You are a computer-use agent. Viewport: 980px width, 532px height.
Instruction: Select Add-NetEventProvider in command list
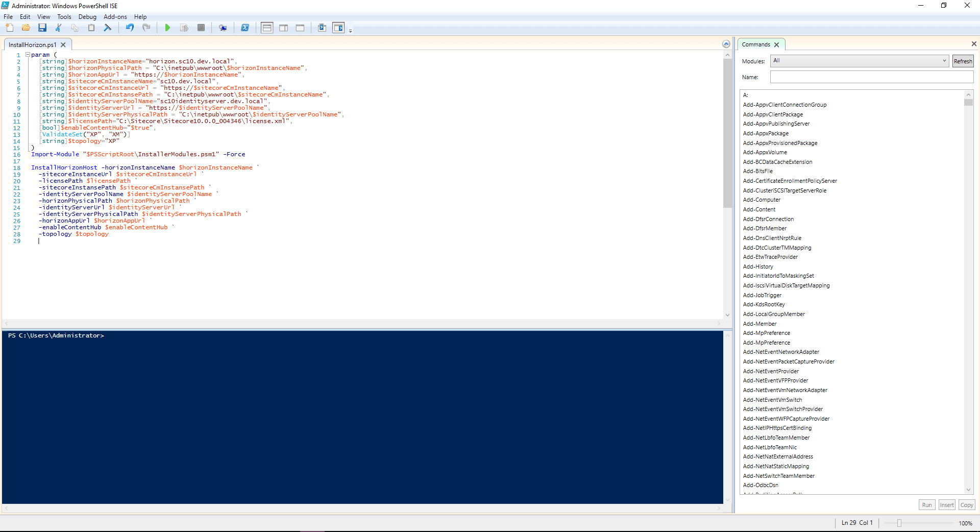pos(771,371)
